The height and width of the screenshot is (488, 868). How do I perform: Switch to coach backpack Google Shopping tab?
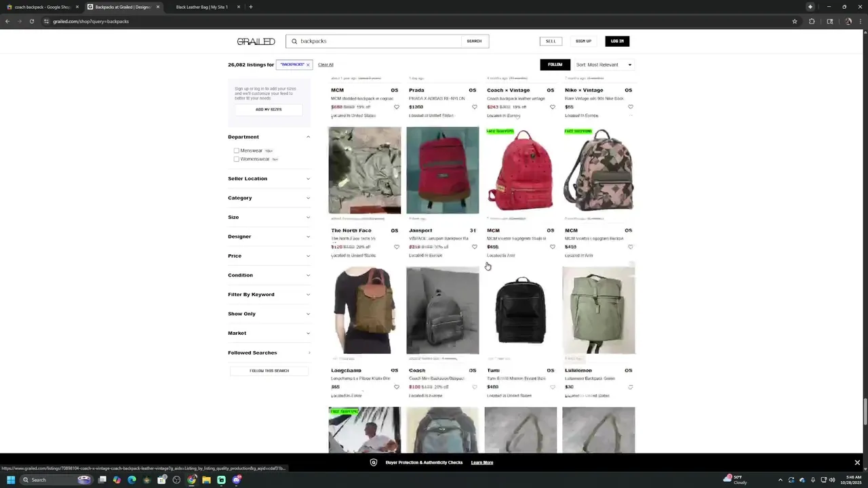pos(41,7)
